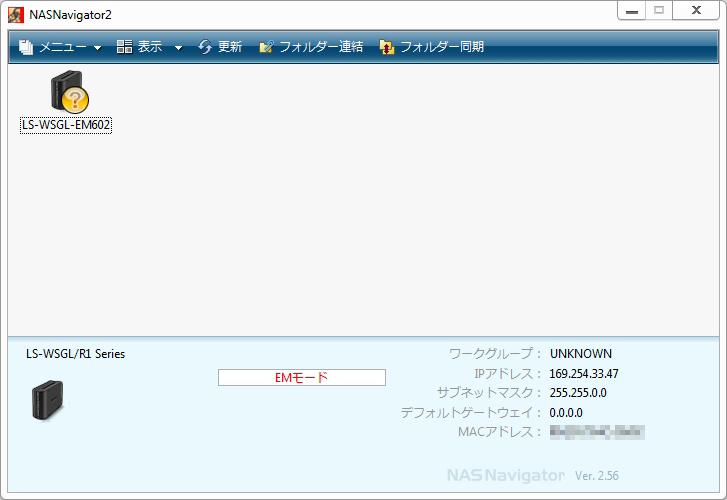Minimize the NASNavigator2 window
The image size is (727, 500).
[631, 11]
